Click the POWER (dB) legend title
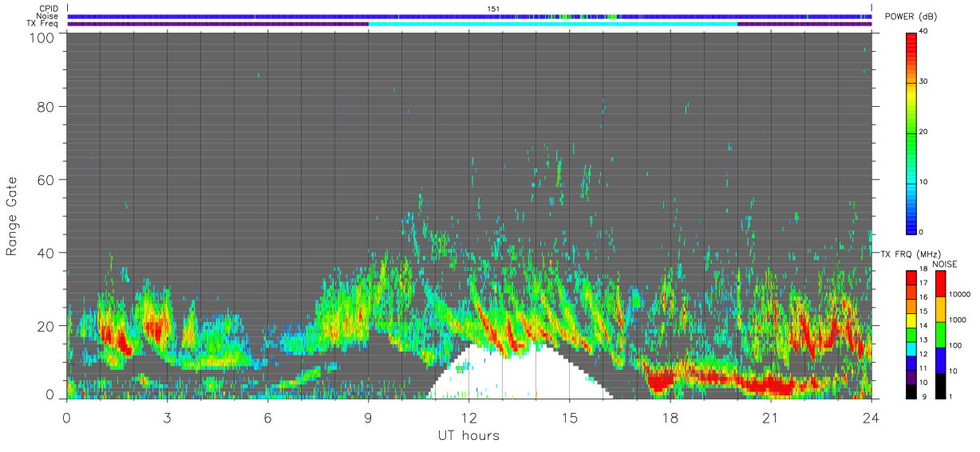Image resolution: width=980 pixels, height=452 pixels. point(910,17)
